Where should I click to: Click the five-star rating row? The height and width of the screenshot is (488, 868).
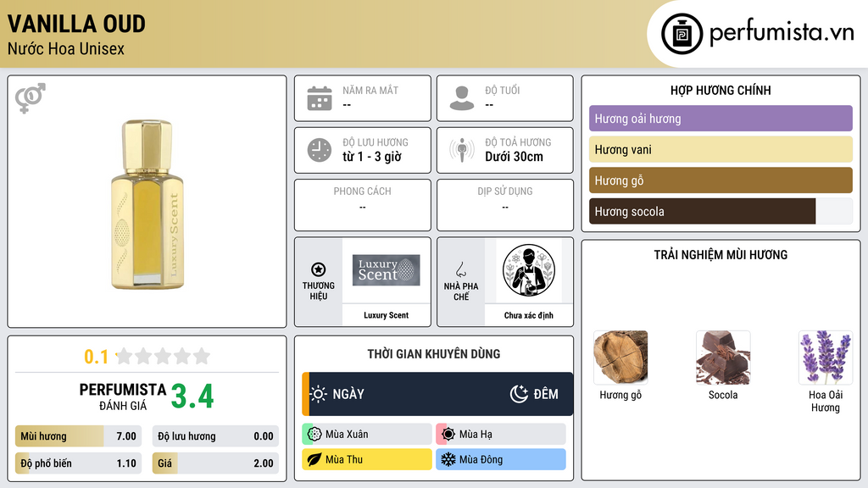coord(163,356)
